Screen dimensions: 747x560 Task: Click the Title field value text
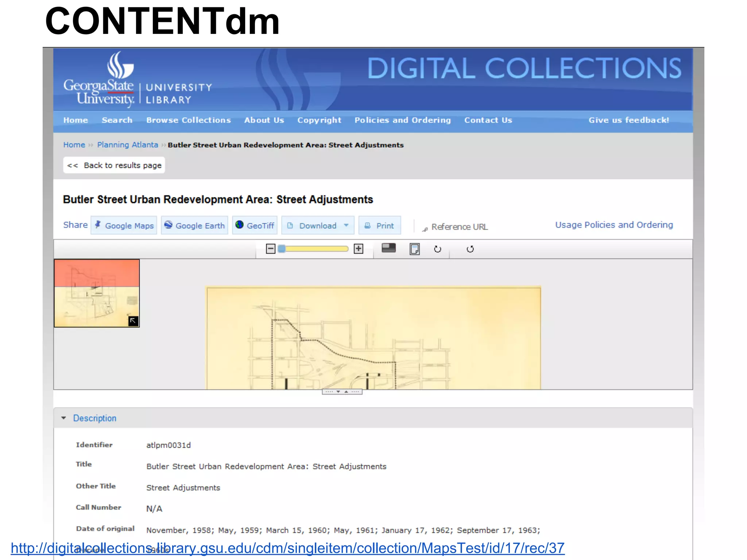[x=266, y=466]
